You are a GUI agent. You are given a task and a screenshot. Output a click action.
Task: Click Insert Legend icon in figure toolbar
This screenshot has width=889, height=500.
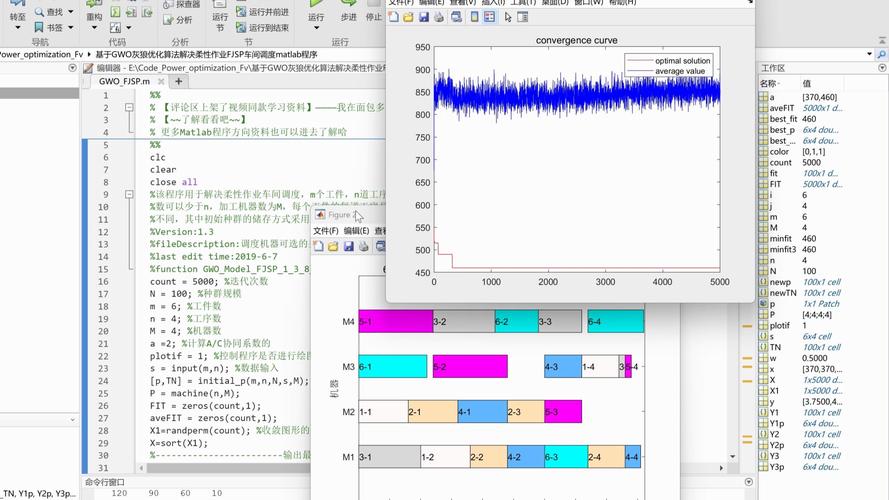point(489,17)
